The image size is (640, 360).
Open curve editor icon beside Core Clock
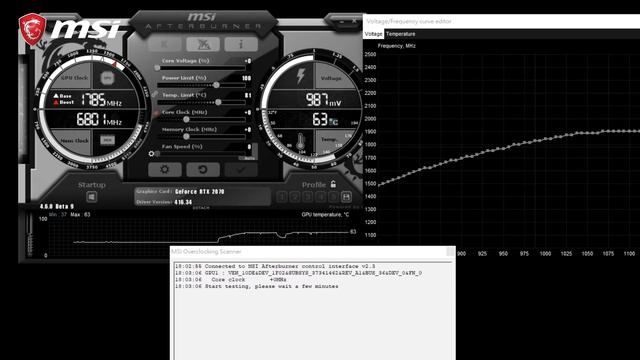[x=156, y=113]
